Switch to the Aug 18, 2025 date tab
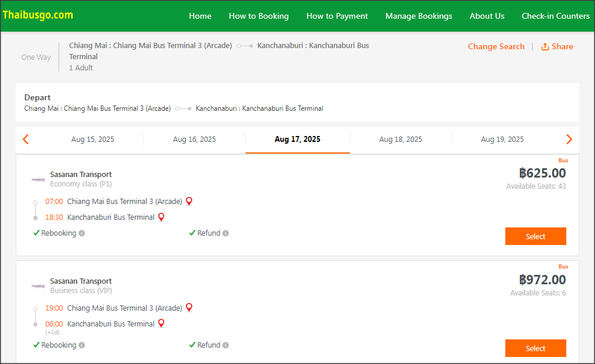 [x=400, y=140]
